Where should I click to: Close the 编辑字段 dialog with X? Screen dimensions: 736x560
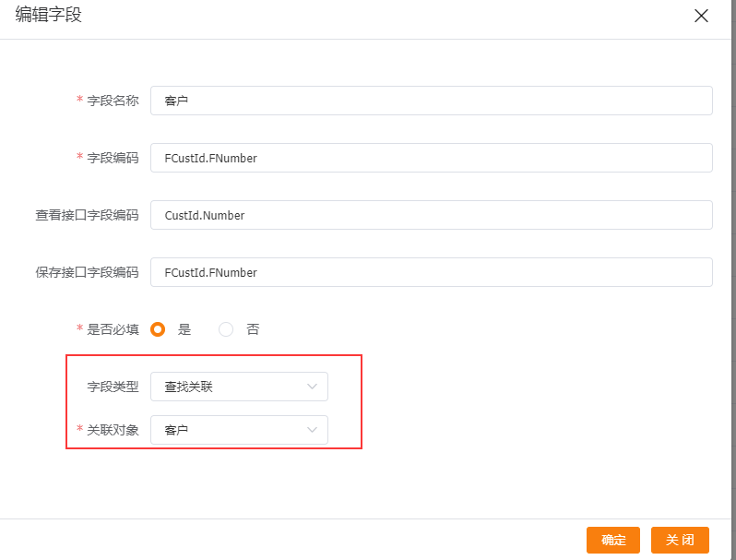[701, 16]
